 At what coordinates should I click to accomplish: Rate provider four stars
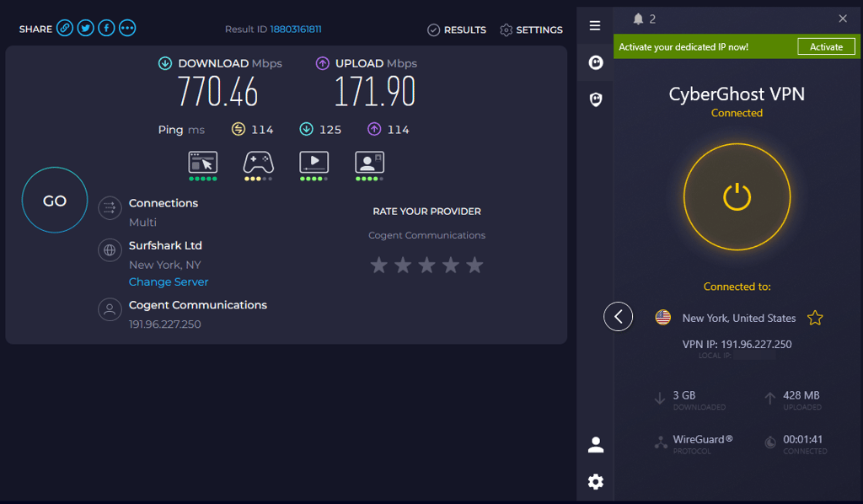[451, 265]
